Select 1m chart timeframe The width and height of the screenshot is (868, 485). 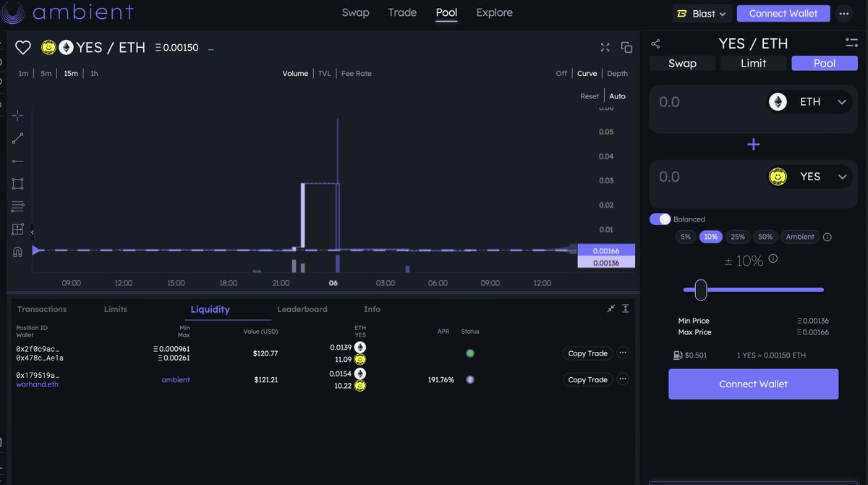tap(24, 74)
